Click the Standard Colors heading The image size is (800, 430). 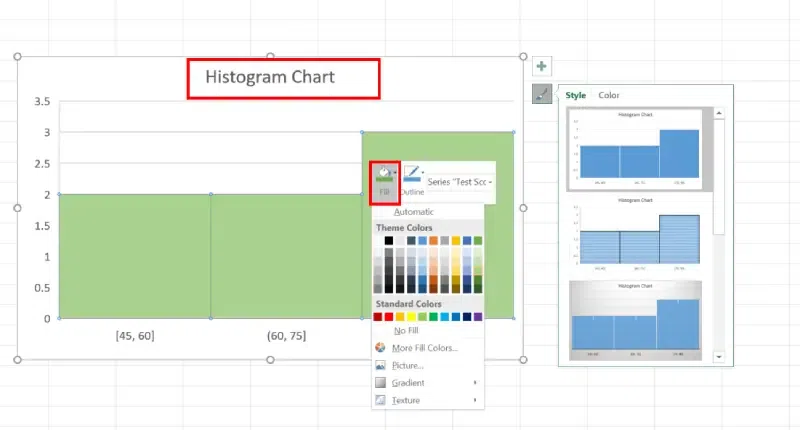409,303
